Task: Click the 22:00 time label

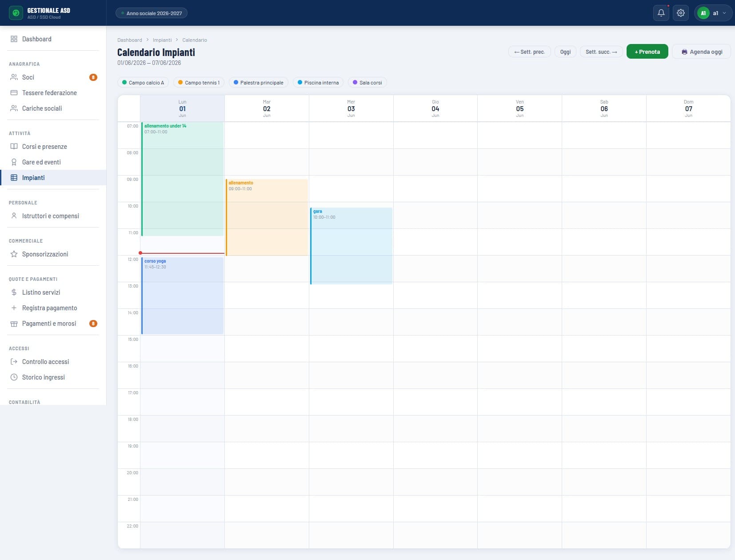Action: tap(132, 526)
